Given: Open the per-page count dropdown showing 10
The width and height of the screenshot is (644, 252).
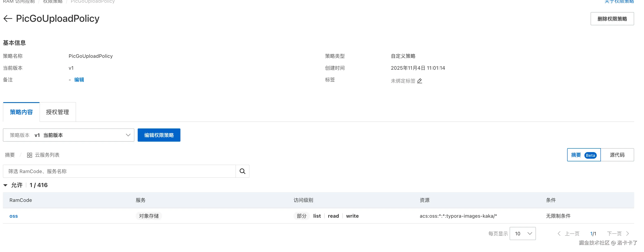Looking at the screenshot, I should point(523,234).
